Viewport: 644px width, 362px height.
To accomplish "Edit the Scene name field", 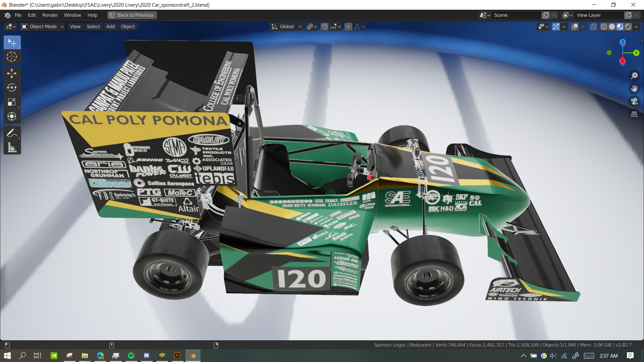I will coord(517,15).
